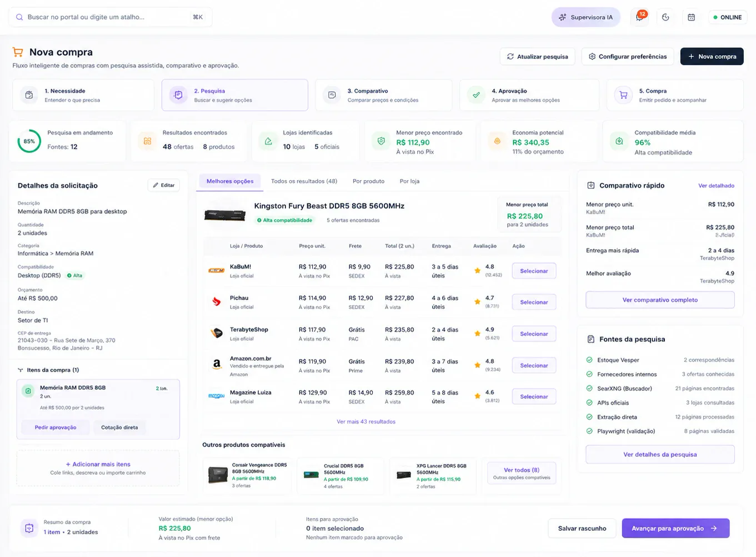This screenshot has height=557, width=756.
Task: Click the Pichau store logo
Action: point(217,302)
